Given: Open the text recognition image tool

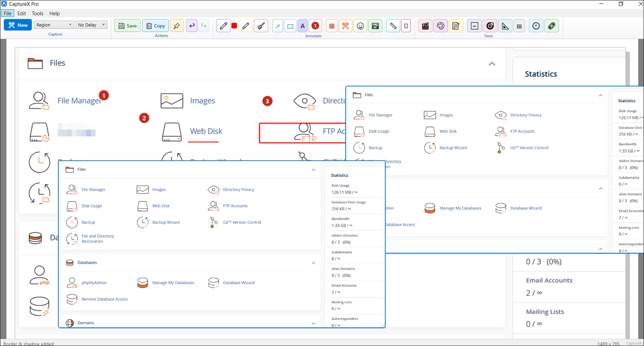Looking at the screenshot, I should [474, 26].
